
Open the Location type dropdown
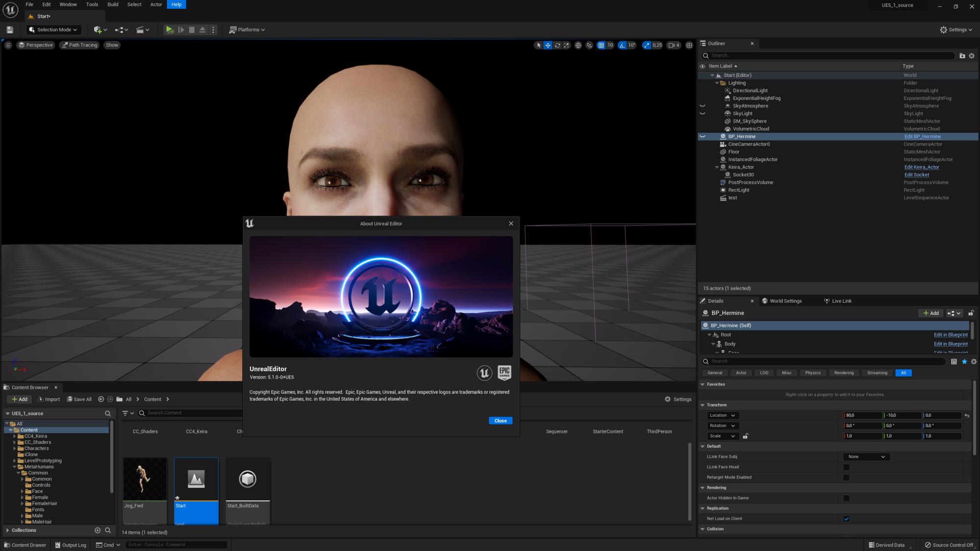click(x=722, y=415)
